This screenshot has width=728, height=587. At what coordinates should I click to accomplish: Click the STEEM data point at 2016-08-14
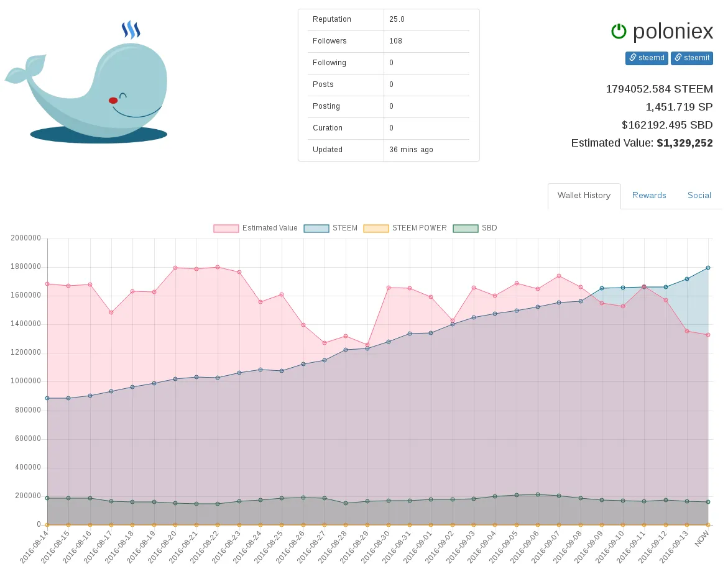(47, 398)
